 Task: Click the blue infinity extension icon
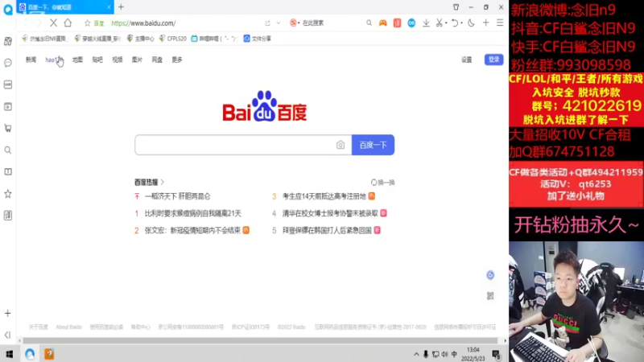click(411, 23)
